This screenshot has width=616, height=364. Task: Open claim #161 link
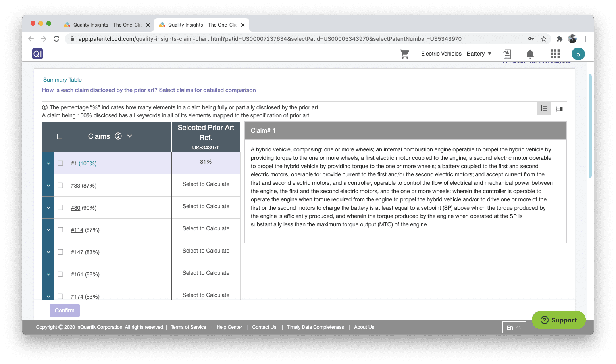pos(77,274)
